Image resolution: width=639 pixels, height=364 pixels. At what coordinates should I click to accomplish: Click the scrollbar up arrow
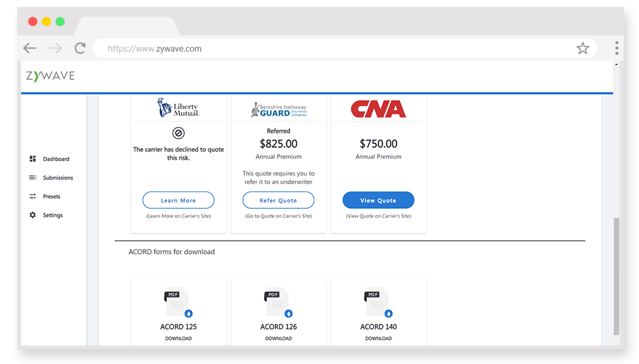[616, 64]
